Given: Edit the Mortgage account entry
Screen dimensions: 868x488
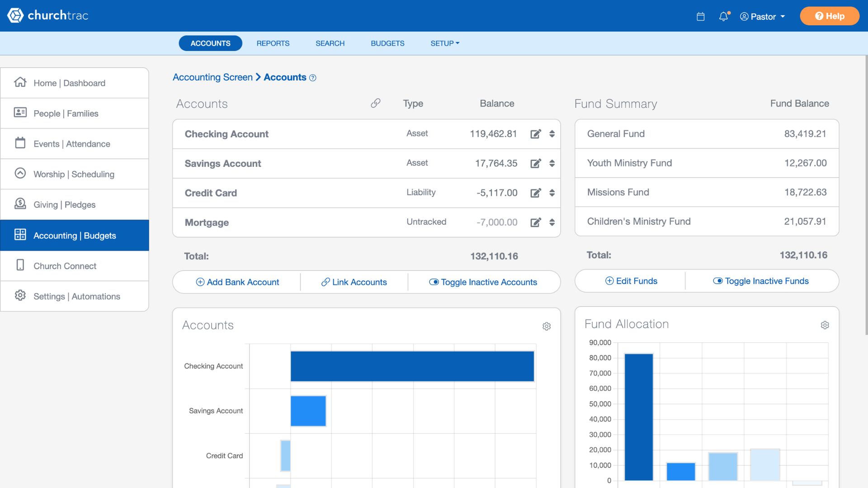Looking at the screenshot, I should tap(536, 222).
